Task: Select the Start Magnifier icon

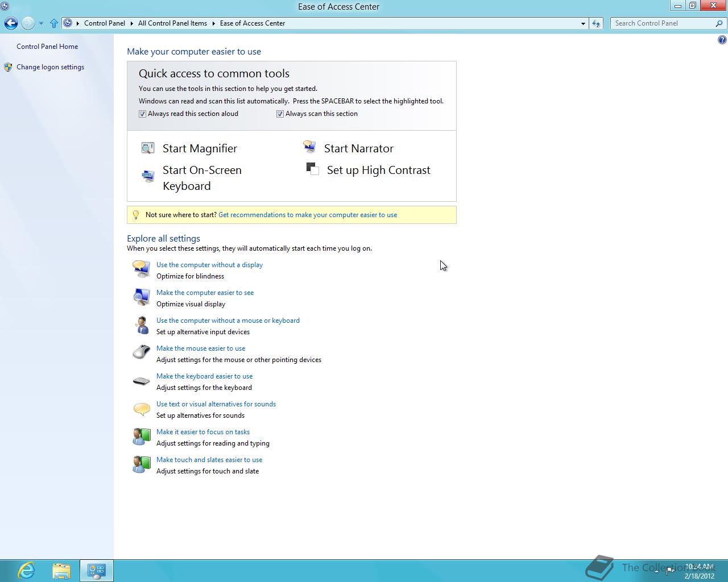Action: (147, 147)
